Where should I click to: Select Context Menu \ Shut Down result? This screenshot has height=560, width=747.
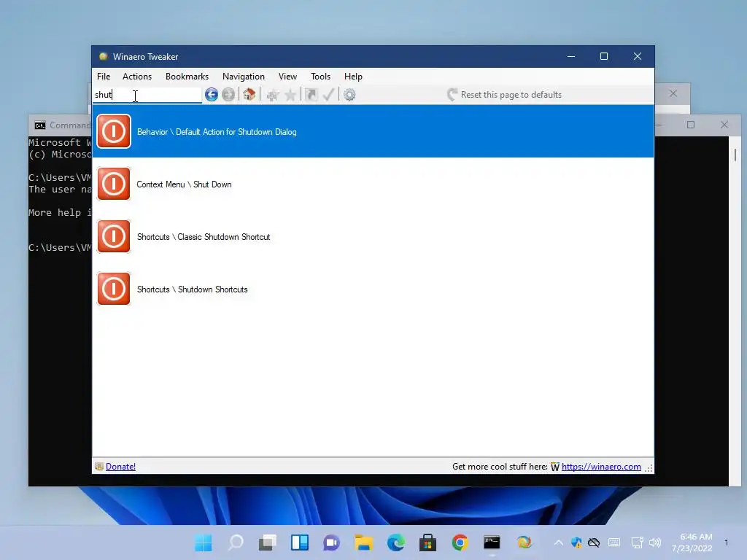pos(373,184)
